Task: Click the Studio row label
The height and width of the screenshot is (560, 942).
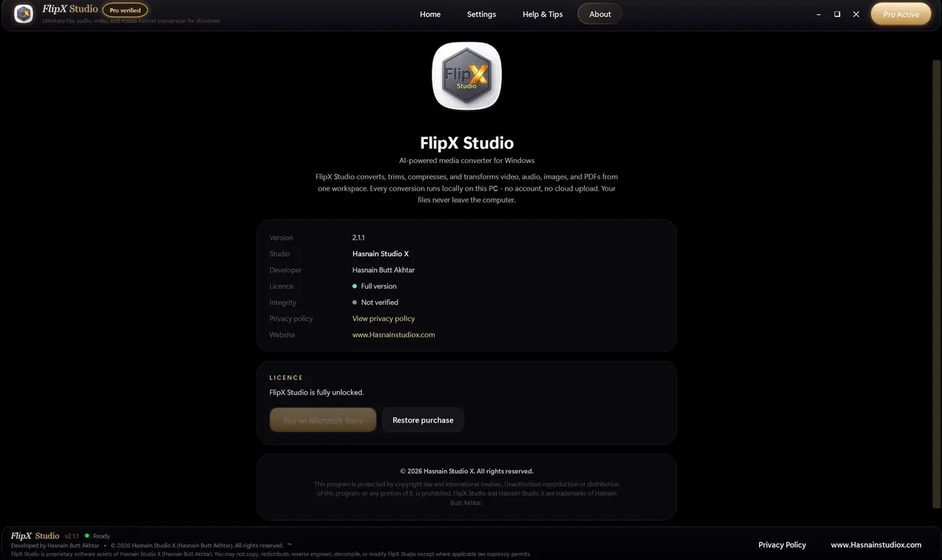Action: pyautogui.click(x=279, y=254)
